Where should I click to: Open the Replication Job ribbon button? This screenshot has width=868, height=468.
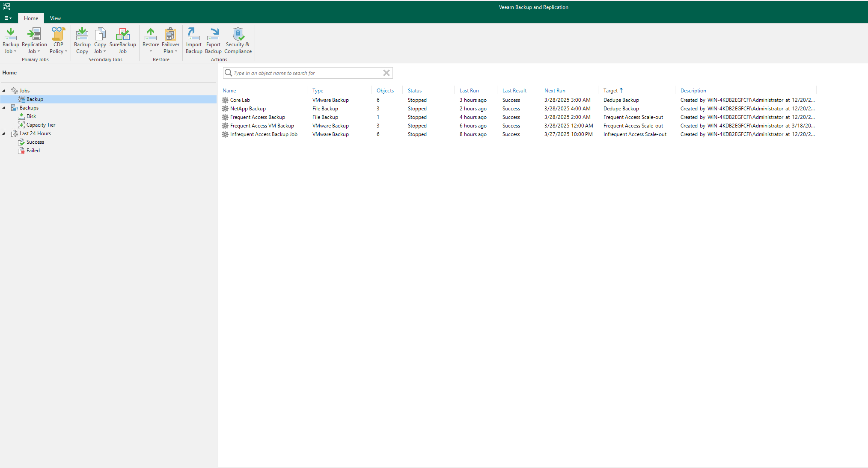pyautogui.click(x=34, y=40)
